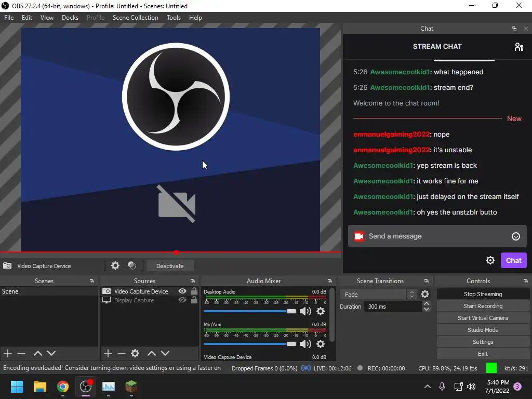532x399 pixels.
Task: Open volume control in system tray
Action: [471, 387]
